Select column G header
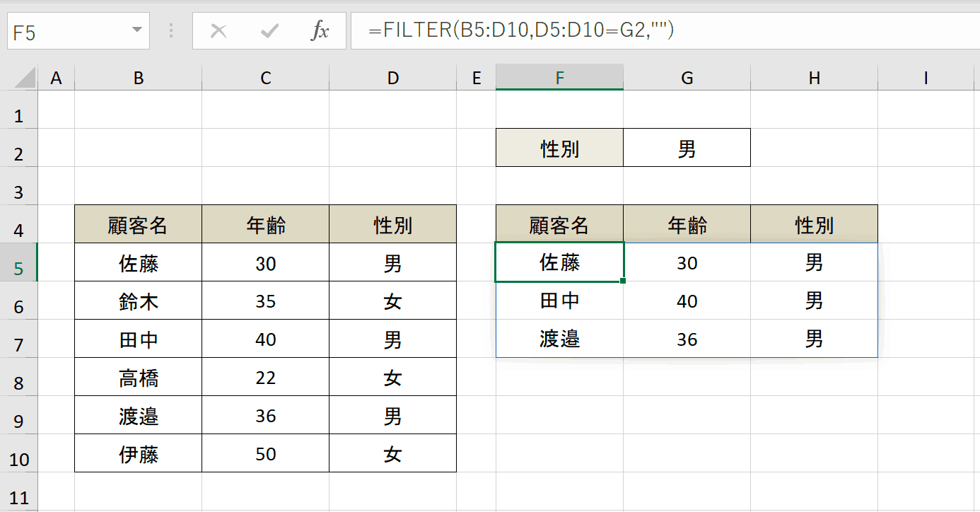 (x=687, y=78)
